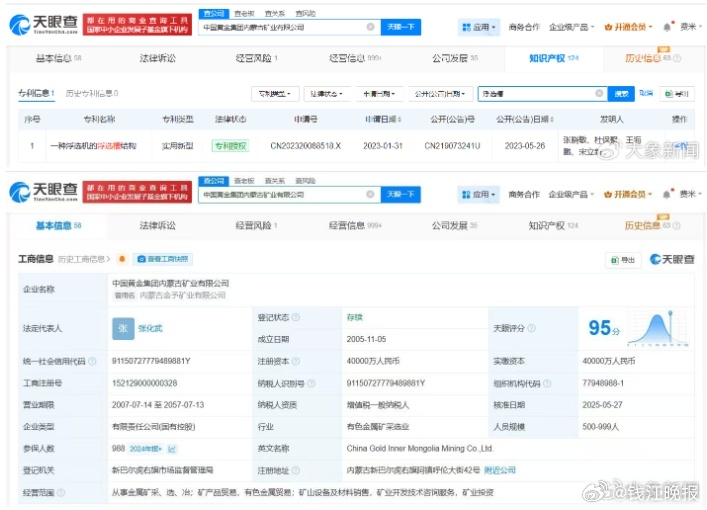Image resolution: width=707 pixels, height=510 pixels.
Task: Click the 天眼查 watermark logo beside 导出
Action: tap(672, 259)
